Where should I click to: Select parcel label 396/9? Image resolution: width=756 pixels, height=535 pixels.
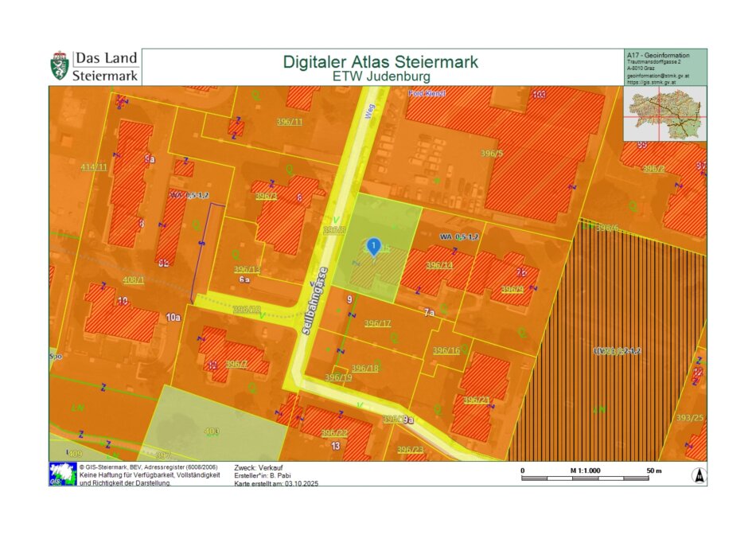coord(512,290)
